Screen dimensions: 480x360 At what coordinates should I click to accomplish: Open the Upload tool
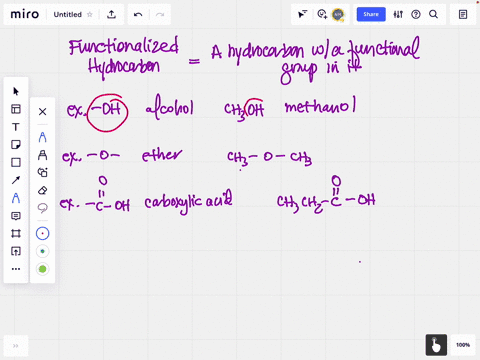[16, 251]
